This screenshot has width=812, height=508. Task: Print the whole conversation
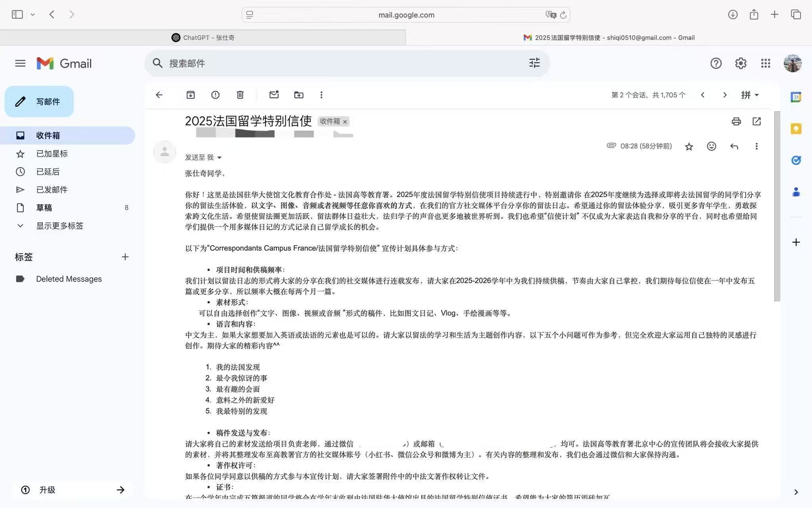pos(736,121)
